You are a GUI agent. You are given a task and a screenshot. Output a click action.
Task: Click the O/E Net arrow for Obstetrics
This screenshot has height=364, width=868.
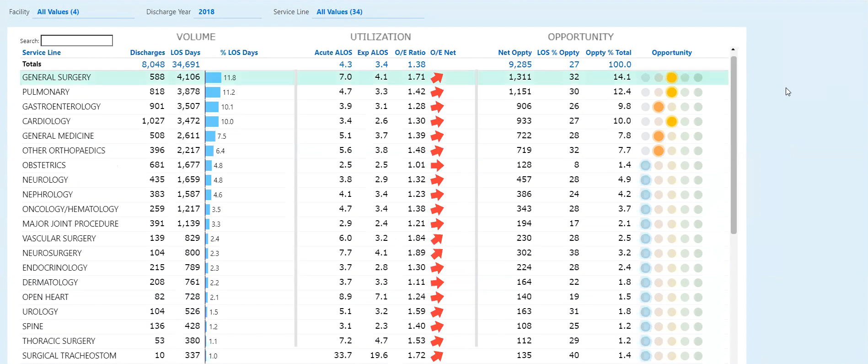[x=437, y=165]
